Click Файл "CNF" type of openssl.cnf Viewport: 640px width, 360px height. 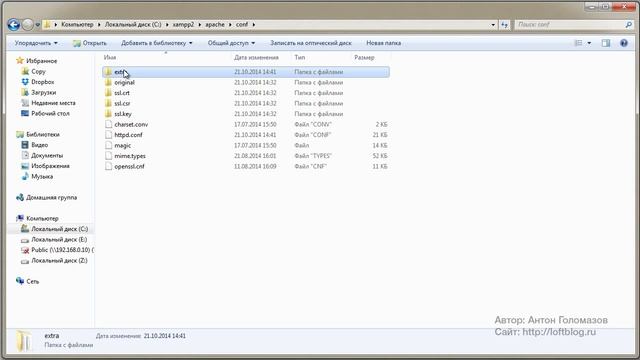click(310, 167)
